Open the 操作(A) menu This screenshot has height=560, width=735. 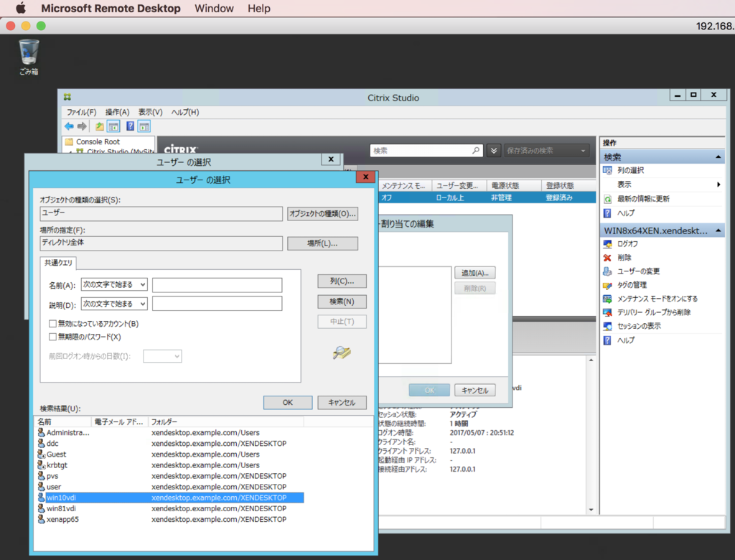pyautogui.click(x=117, y=112)
